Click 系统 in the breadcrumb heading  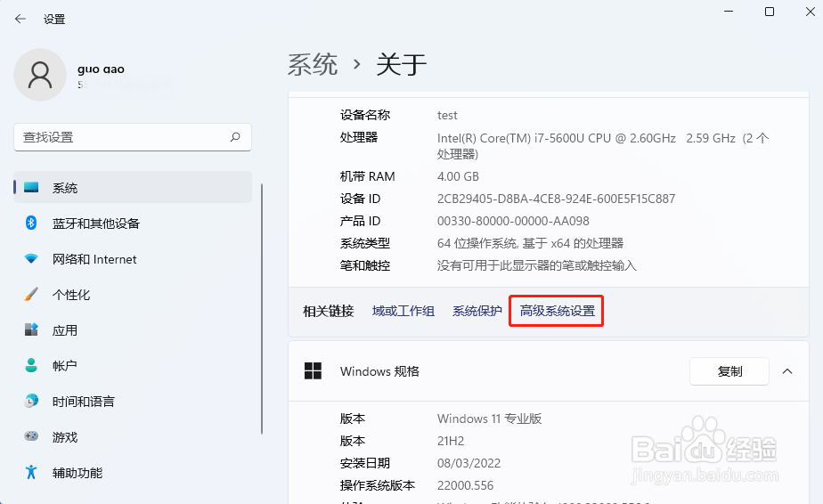click(x=313, y=65)
